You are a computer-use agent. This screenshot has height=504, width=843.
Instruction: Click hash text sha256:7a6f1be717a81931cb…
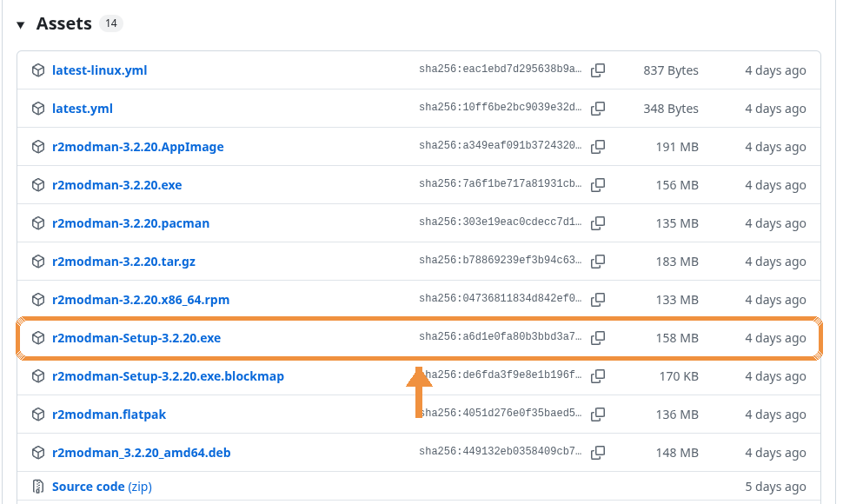(x=500, y=183)
